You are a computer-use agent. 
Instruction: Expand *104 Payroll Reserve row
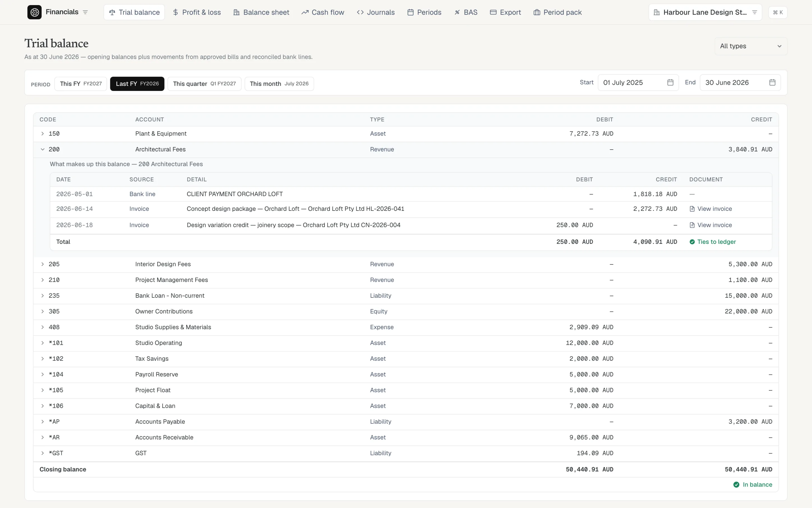click(43, 375)
